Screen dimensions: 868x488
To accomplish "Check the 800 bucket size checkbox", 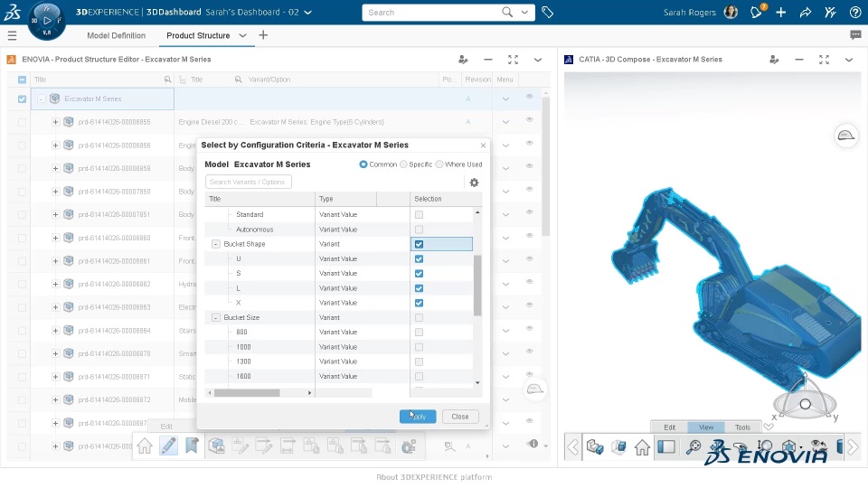I will pos(419,332).
